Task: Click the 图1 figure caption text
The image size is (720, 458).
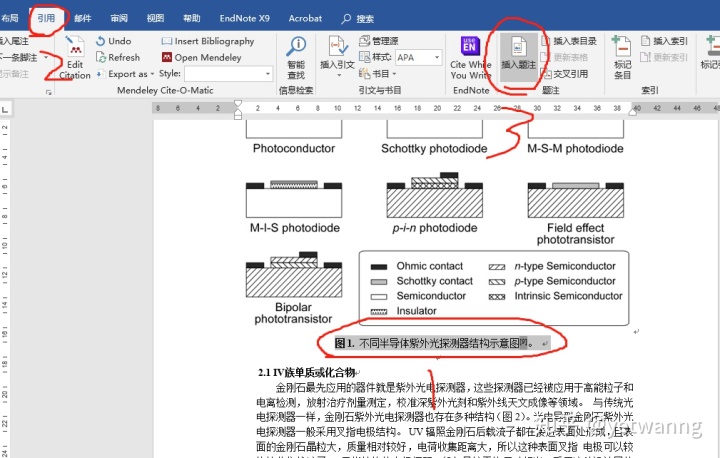Action: 434,343
